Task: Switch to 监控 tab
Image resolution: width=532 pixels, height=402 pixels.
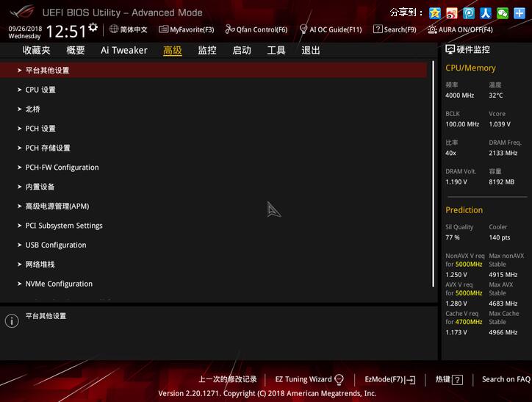Action: 207,50
